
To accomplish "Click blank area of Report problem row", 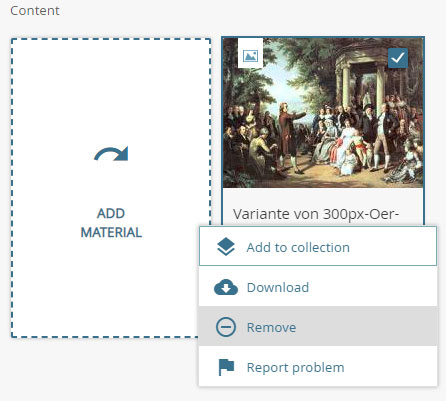I will point(390,367).
